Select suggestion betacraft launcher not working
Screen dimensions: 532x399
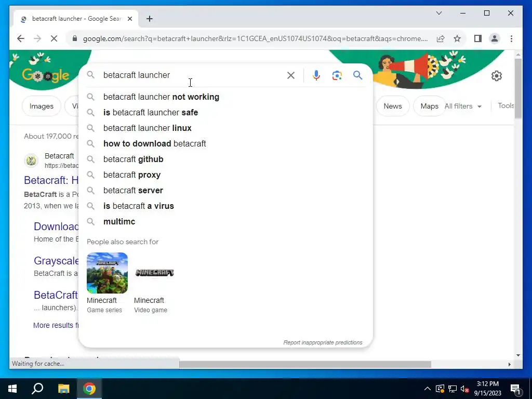(x=225, y=97)
